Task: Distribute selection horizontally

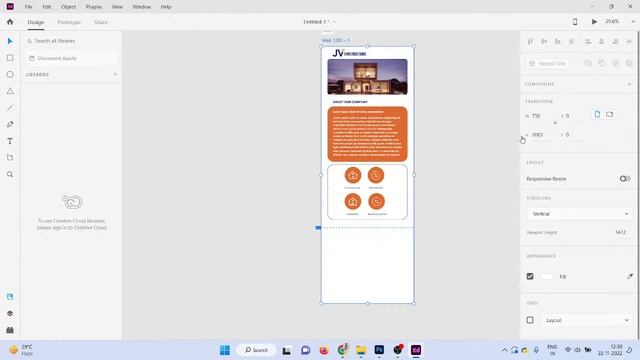Action: 629,41
